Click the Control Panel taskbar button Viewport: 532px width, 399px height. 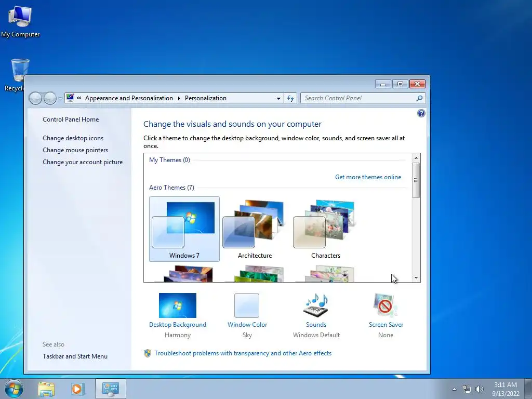pyautogui.click(x=111, y=389)
